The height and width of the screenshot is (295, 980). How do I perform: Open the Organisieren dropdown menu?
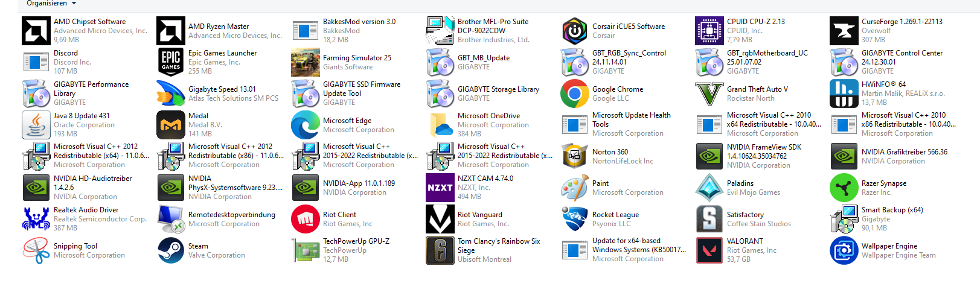point(51,4)
